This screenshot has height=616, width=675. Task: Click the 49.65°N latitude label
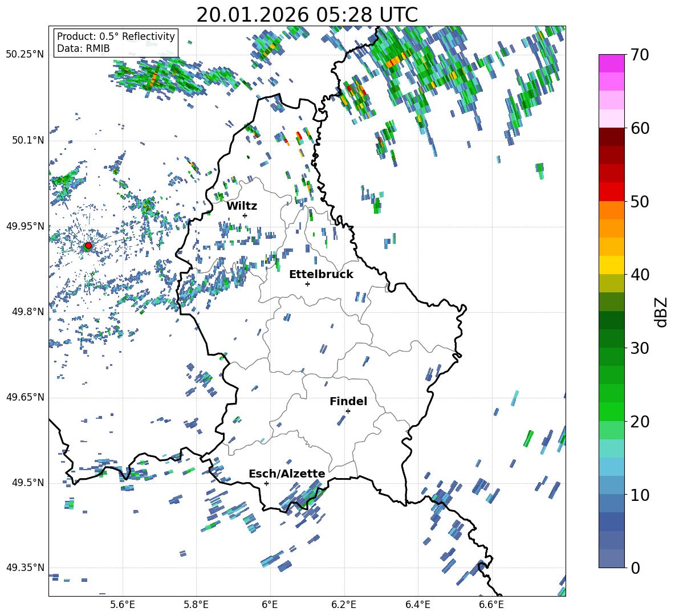tap(25, 397)
